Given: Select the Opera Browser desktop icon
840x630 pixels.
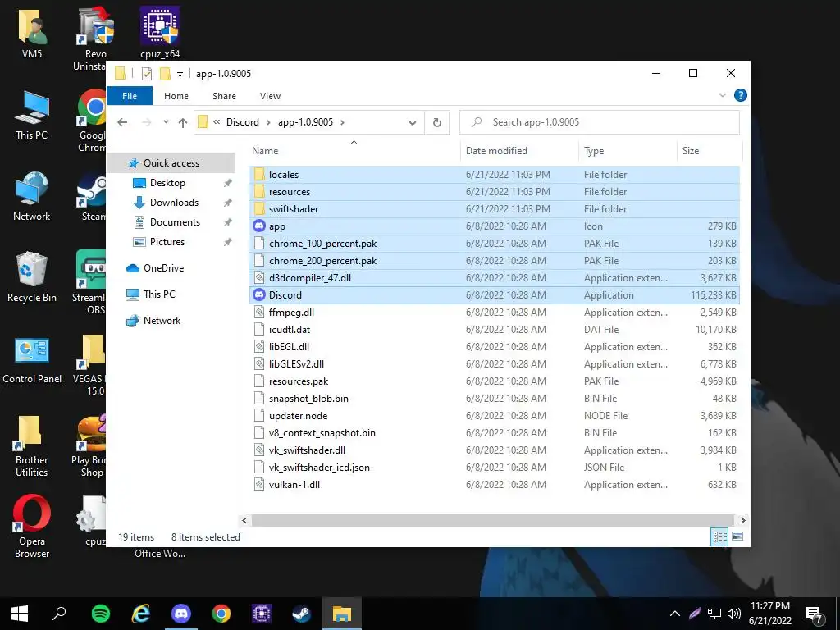Looking at the screenshot, I should [32, 527].
